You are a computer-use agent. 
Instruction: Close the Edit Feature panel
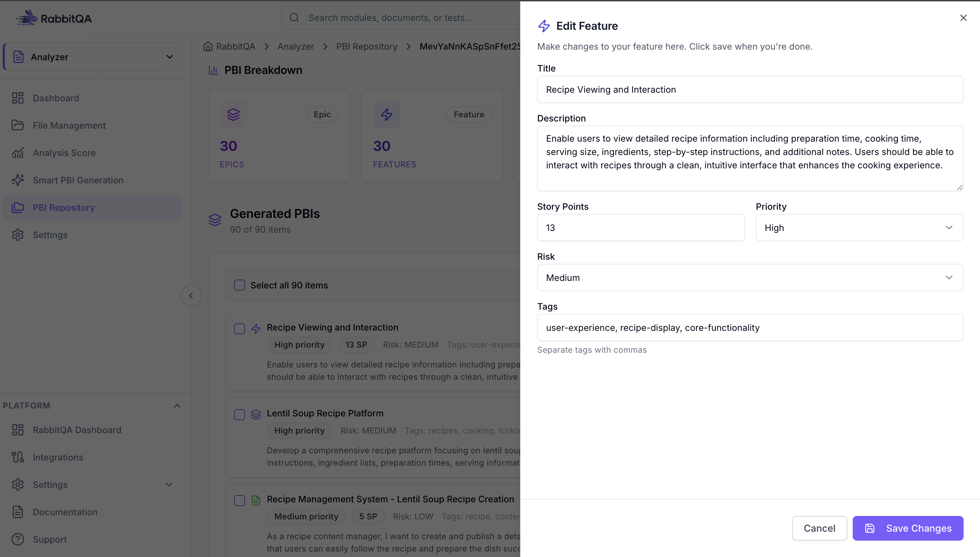(963, 18)
